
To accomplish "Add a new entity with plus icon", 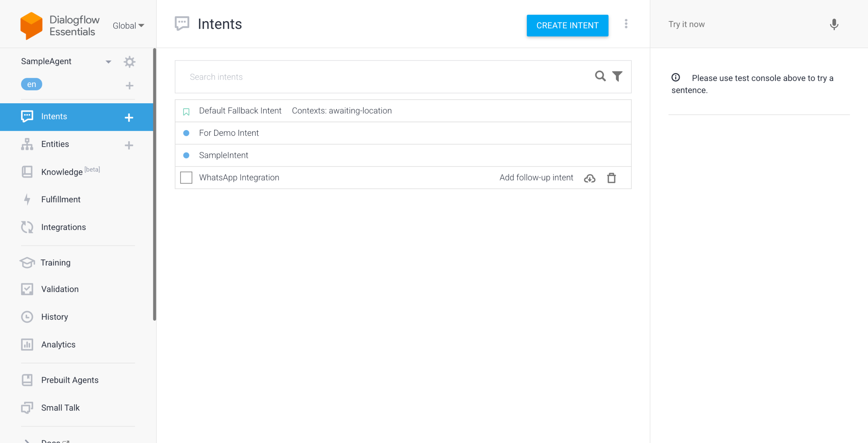I will [129, 145].
